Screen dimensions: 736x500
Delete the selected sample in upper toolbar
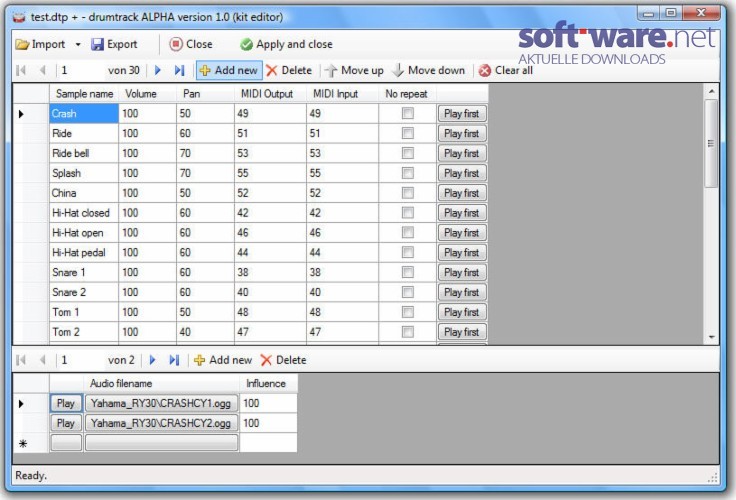click(289, 70)
